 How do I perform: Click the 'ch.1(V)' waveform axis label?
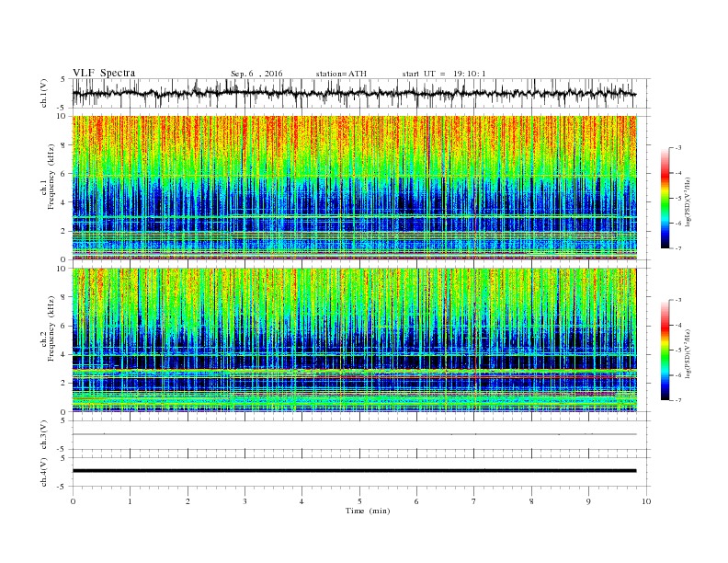tap(44, 93)
